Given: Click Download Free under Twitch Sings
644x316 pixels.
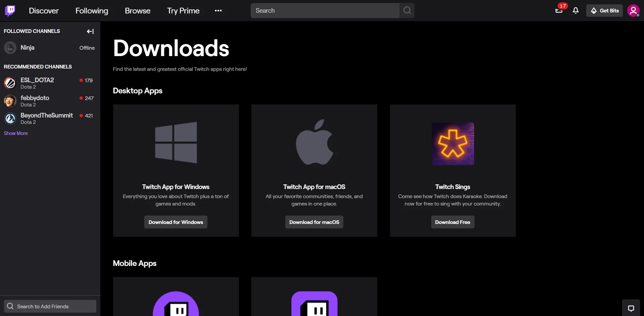Looking at the screenshot, I should [452, 222].
